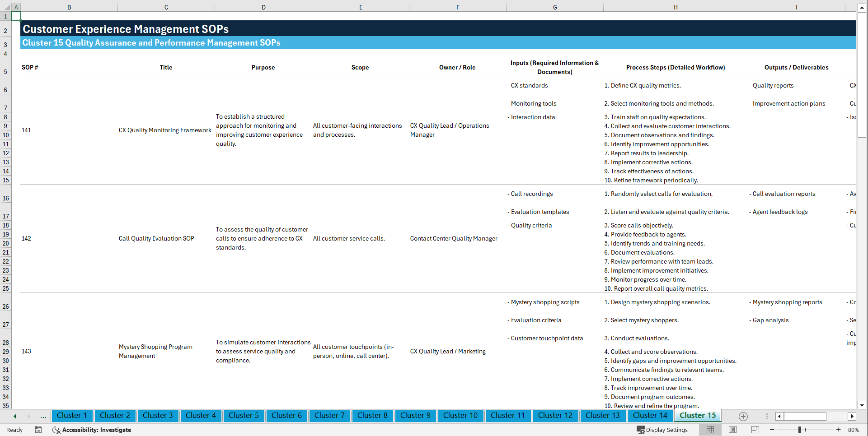
Task: Select column G header
Action: [x=554, y=7]
